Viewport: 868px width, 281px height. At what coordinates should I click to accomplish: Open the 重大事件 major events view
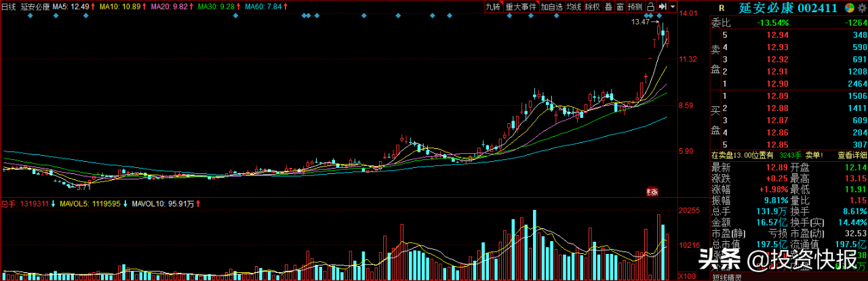[x=521, y=6]
